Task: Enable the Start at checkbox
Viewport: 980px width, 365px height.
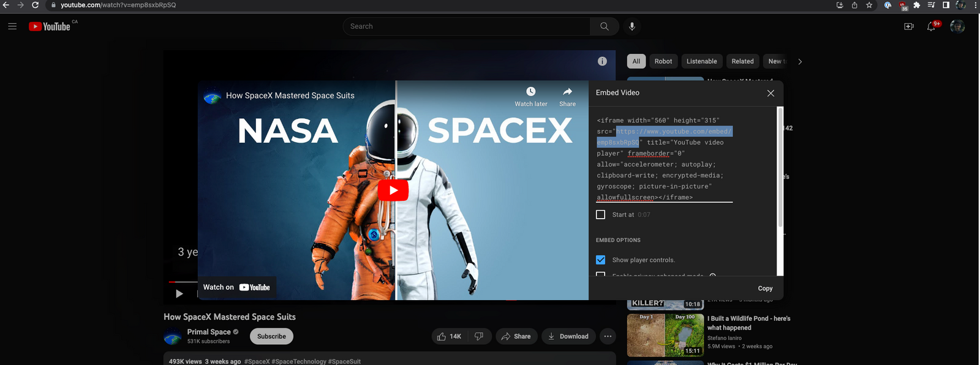Action: tap(601, 214)
